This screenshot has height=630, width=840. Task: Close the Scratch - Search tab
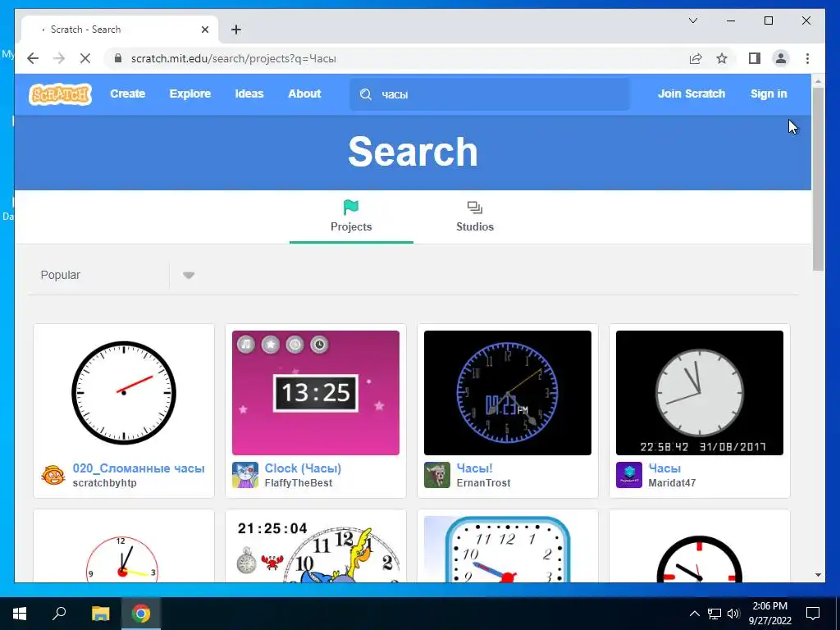(x=204, y=30)
